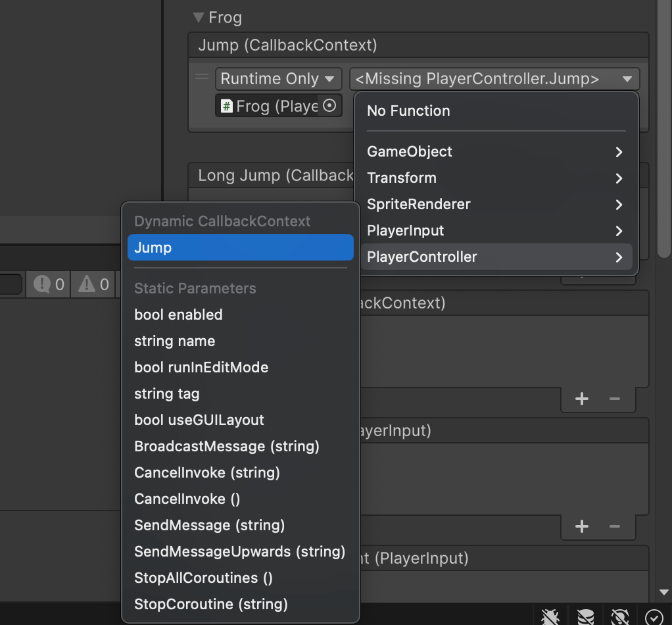Collapse the Frog events foldout
Viewport: 672px width, 625px height.
click(x=198, y=18)
